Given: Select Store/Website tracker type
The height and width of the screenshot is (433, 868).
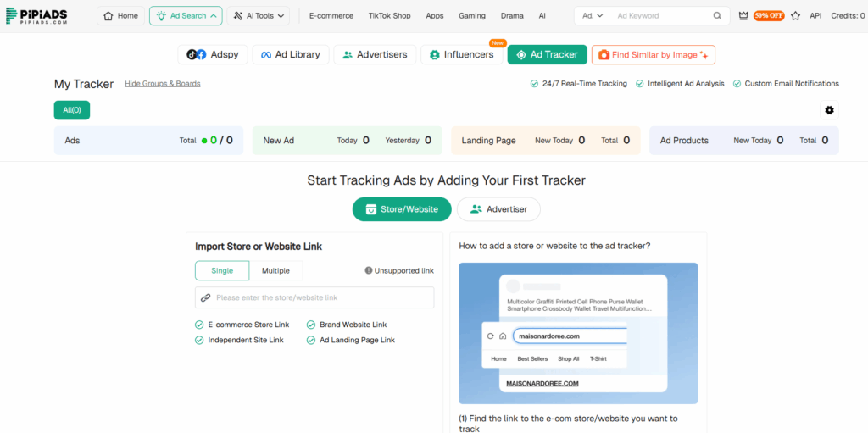Looking at the screenshot, I should coord(402,209).
